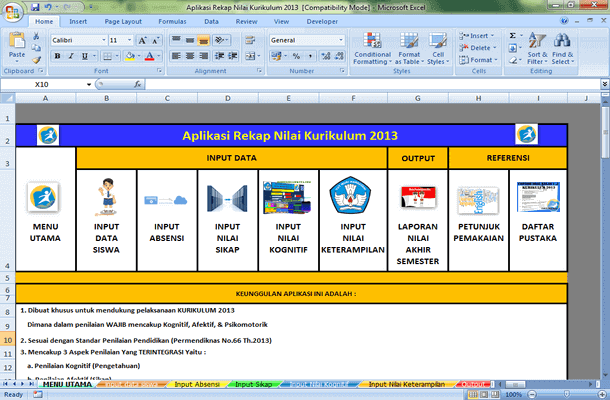
Task: Click Merge & Center icon
Action: click(250, 56)
